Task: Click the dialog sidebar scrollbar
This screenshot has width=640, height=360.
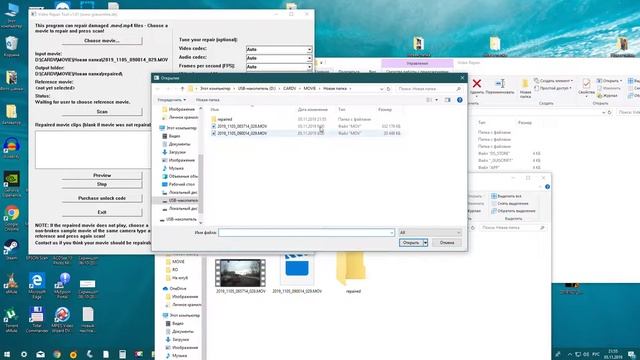Action: pyautogui.click(x=200, y=184)
